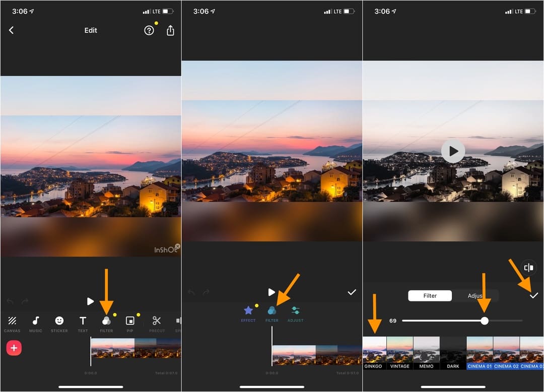This screenshot has width=544, height=392.
Task: Remove the InShot watermark via X
Action: coord(178,246)
